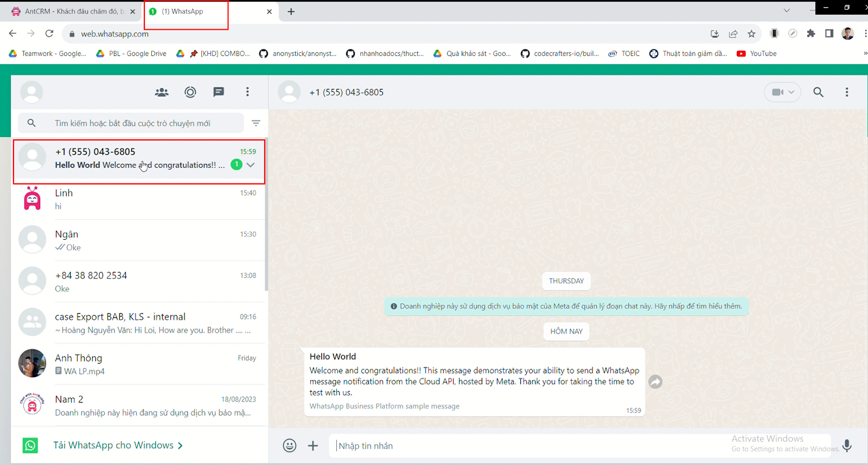This screenshot has height=465, width=868.
Task: Click the chat list scrollbar
Action: (266, 214)
